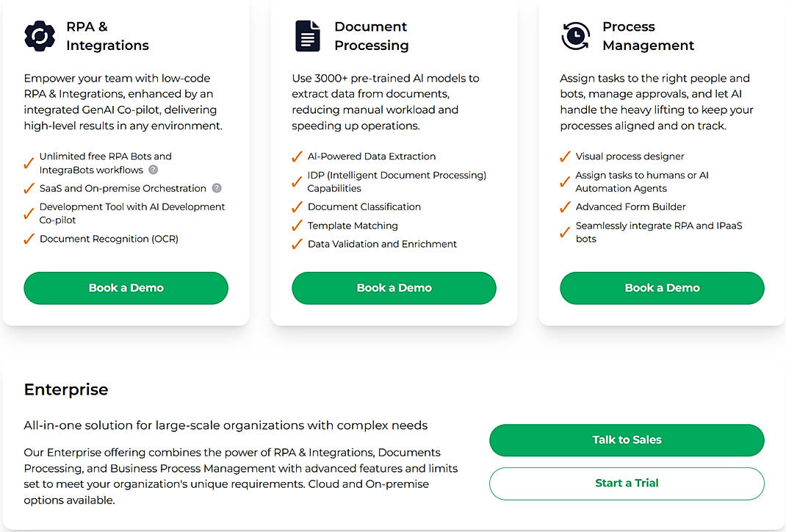Click the Process Management clock icon
786x532 pixels.
pos(576,35)
